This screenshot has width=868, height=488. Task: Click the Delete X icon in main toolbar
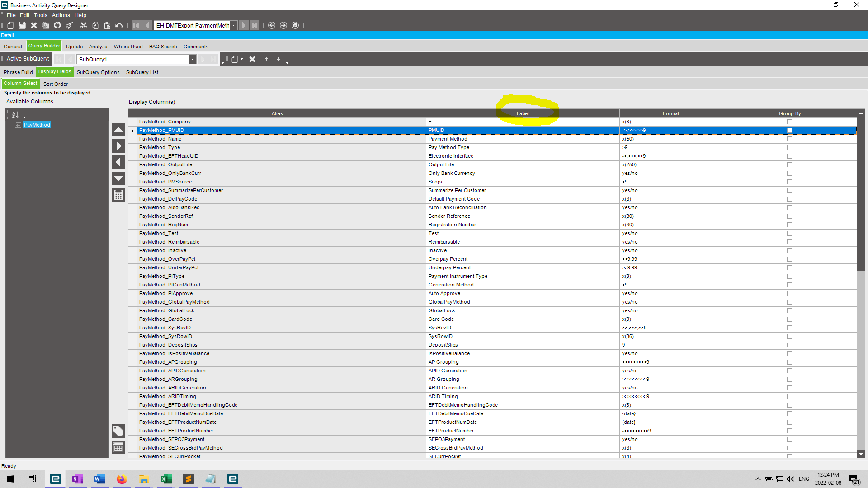[33, 25]
